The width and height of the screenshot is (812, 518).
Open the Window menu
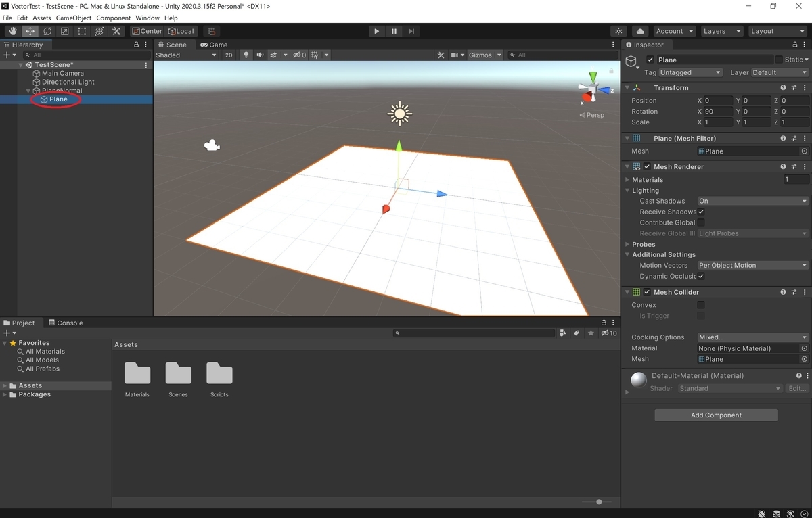148,18
